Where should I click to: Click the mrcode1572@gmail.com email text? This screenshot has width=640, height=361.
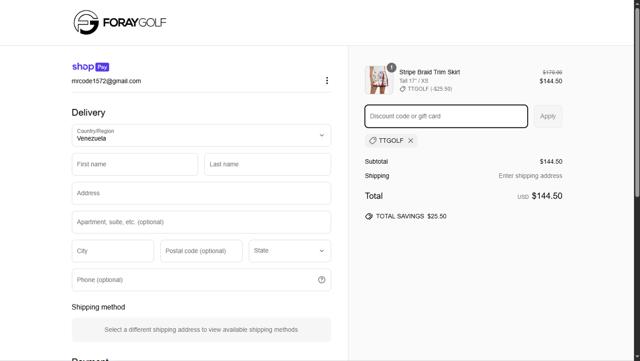click(106, 81)
